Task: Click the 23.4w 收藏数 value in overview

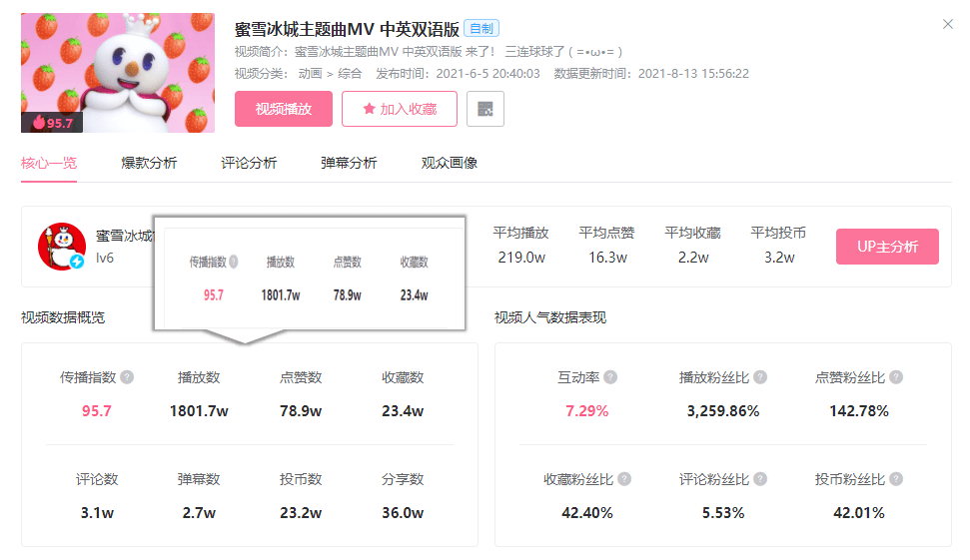Action: click(x=403, y=411)
